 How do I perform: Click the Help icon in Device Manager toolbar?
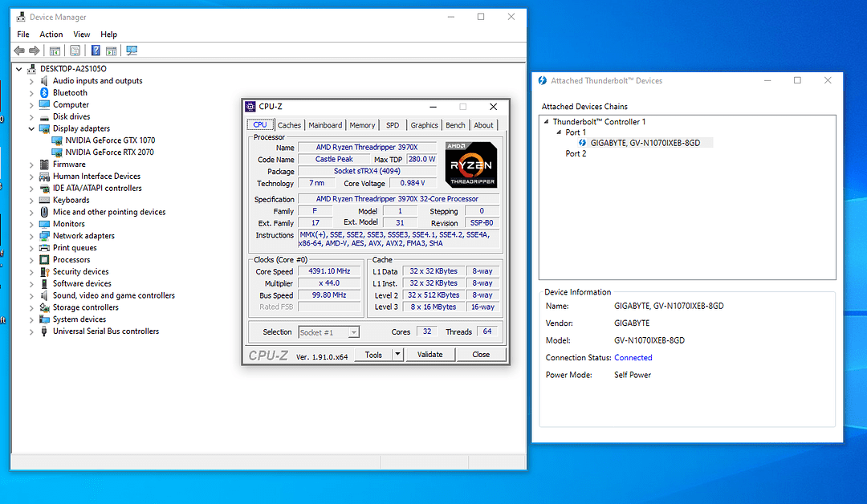pos(95,50)
